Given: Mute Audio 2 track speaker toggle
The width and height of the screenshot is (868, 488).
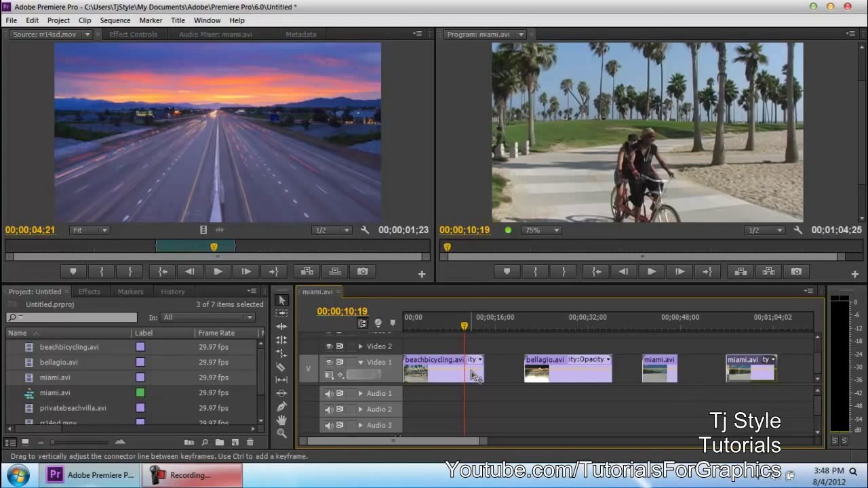Looking at the screenshot, I should [x=329, y=409].
